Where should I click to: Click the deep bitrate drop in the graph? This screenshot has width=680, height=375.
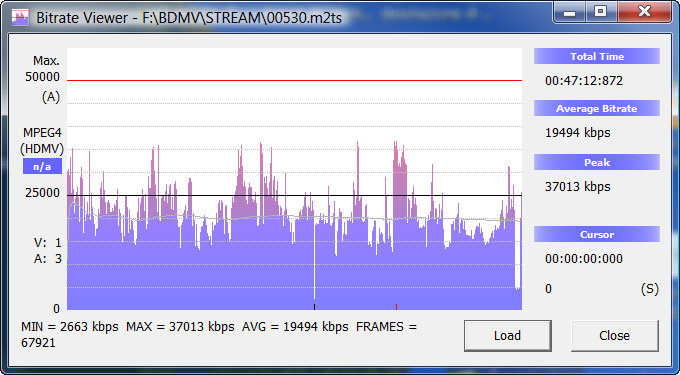pyautogui.click(x=314, y=260)
